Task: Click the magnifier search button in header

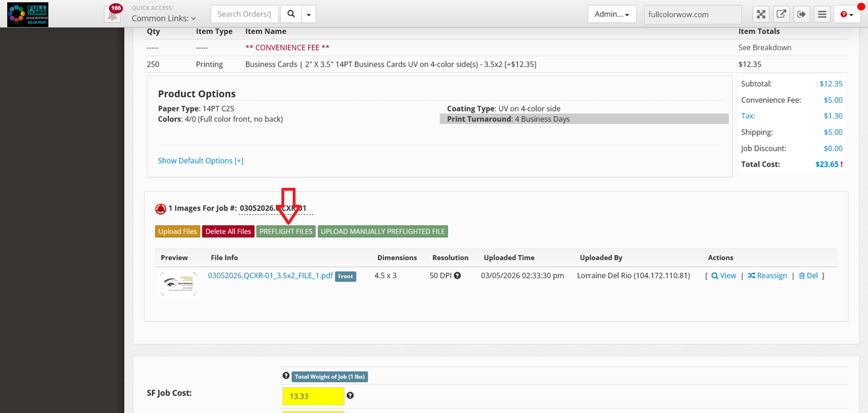Action: [x=290, y=14]
